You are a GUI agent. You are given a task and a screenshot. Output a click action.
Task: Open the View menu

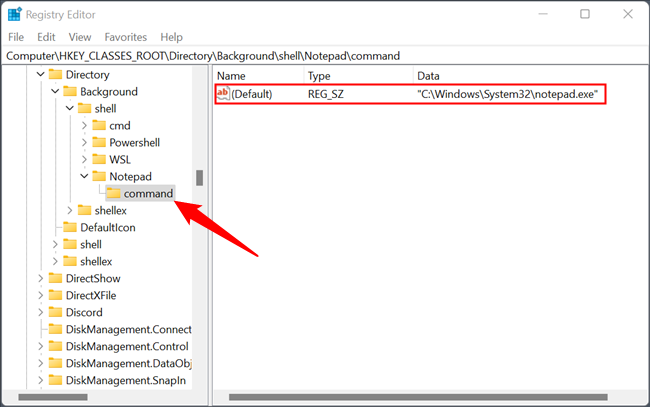80,37
